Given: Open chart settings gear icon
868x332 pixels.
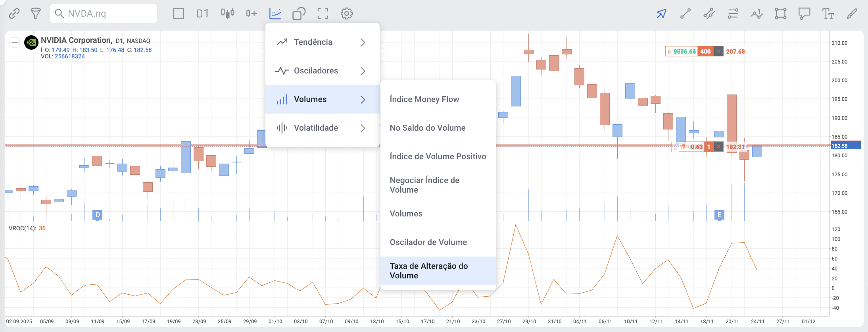Looking at the screenshot, I should tap(347, 14).
